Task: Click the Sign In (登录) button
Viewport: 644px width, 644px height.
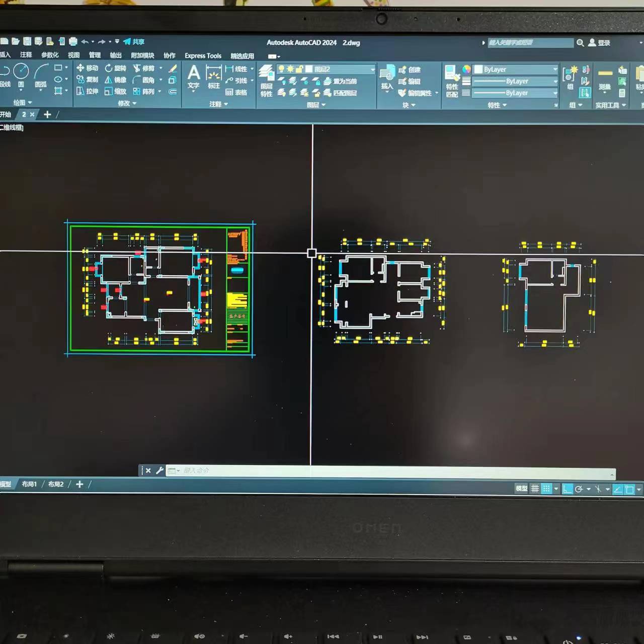Action: 600,43
